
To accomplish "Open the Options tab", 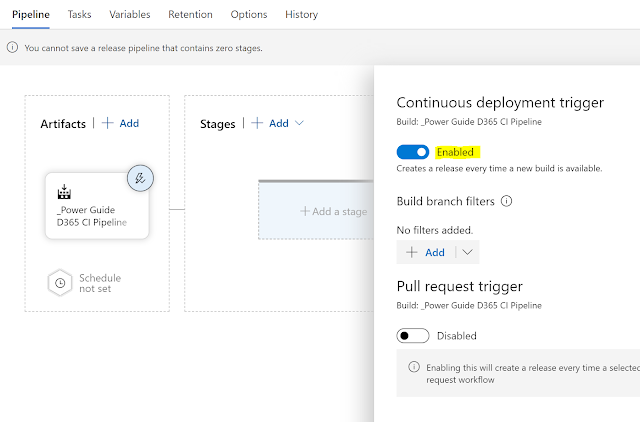I will click(x=249, y=15).
